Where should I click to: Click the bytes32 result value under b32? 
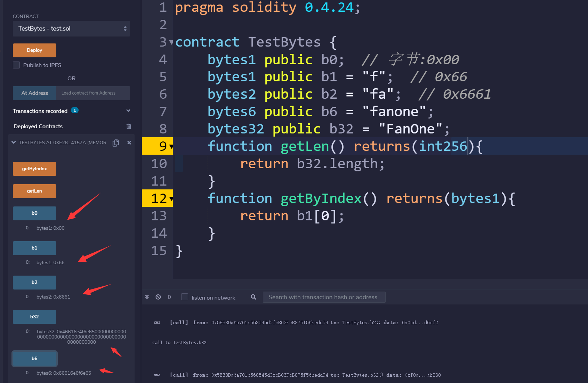tap(81, 337)
